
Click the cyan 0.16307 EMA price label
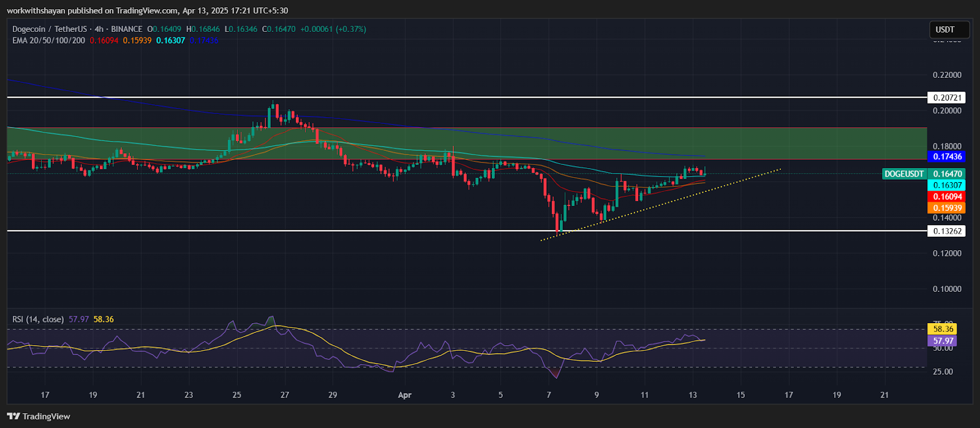[947, 185]
